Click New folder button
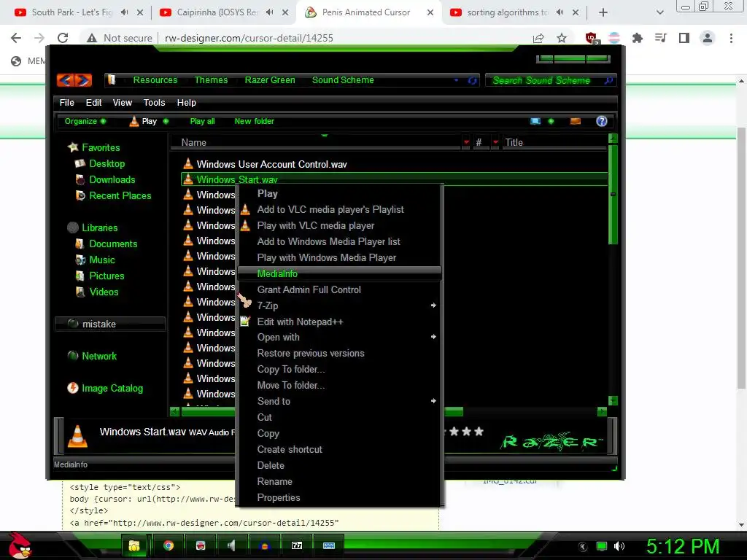The image size is (747, 560). [255, 122]
